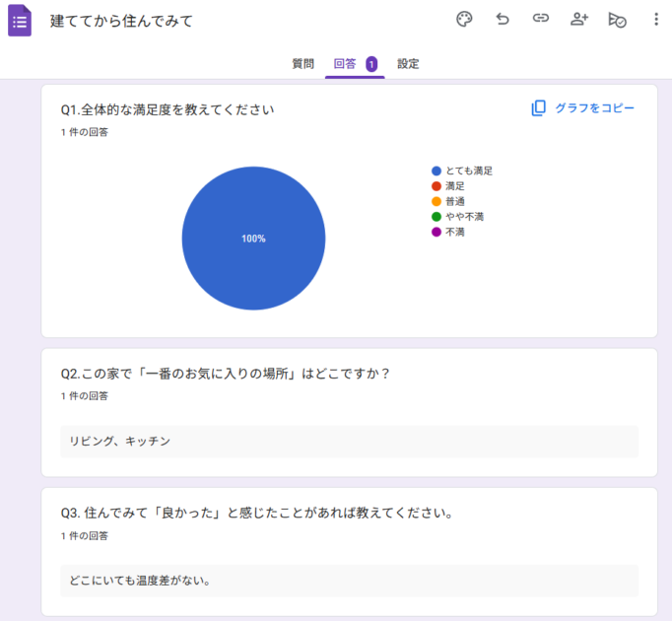
Task: Open the 設定 tab
Action: pos(408,64)
